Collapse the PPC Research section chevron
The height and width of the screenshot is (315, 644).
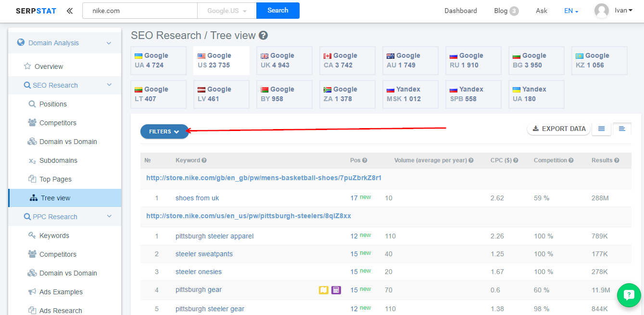[109, 216]
